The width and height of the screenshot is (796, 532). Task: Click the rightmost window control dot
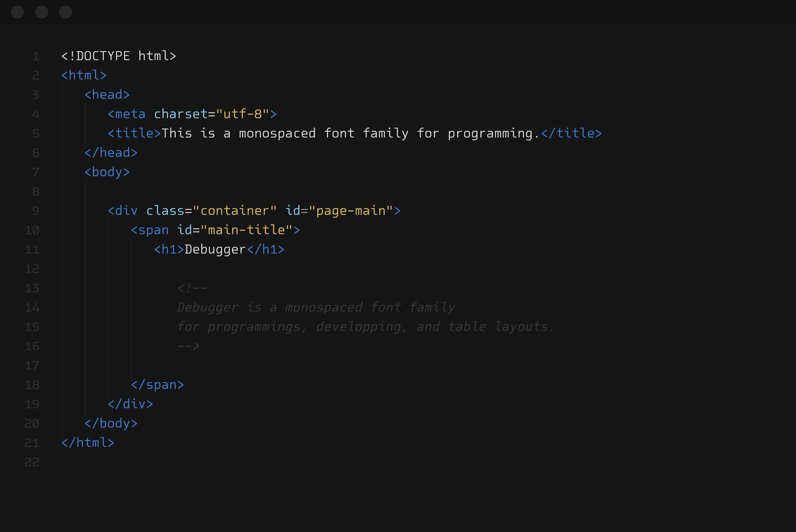pos(65,12)
